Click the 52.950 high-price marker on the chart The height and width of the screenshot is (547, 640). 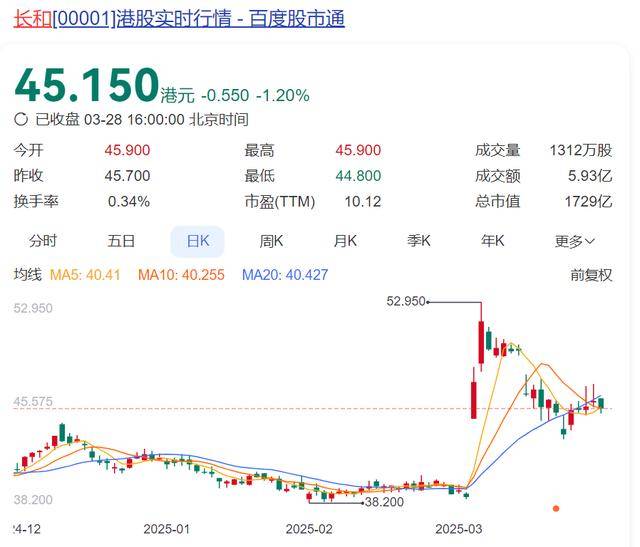406,301
